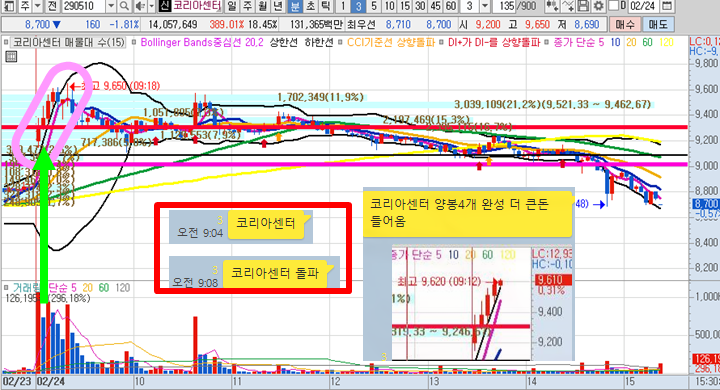Choose the 60-minute interval button

click(451, 6)
